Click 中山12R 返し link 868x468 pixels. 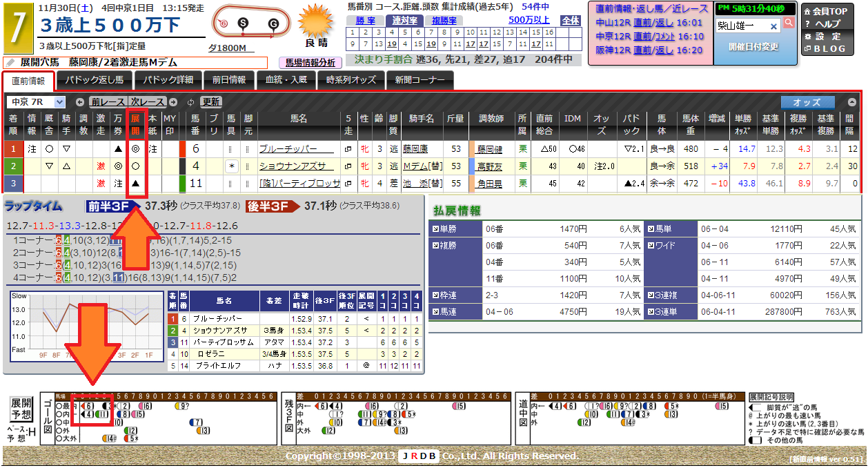pyautogui.click(x=664, y=23)
